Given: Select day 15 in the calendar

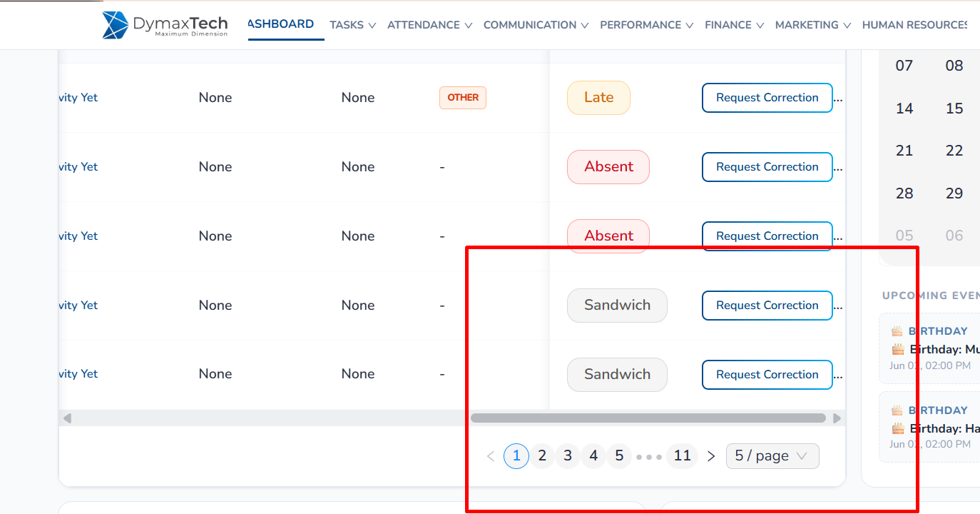Looking at the screenshot, I should [954, 109].
